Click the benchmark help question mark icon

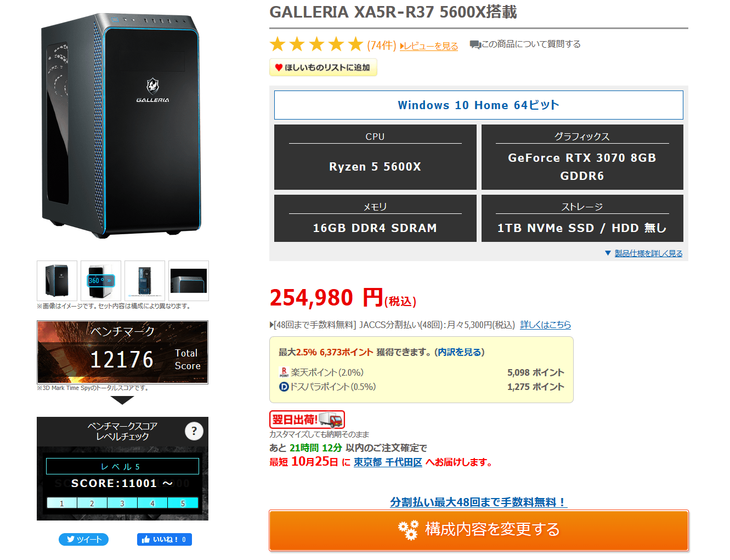pyautogui.click(x=194, y=431)
